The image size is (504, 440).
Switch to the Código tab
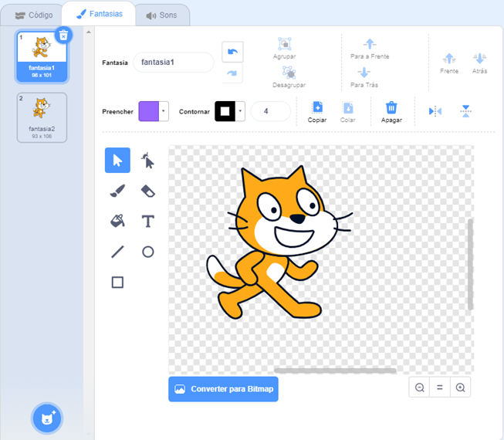click(x=34, y=15)
